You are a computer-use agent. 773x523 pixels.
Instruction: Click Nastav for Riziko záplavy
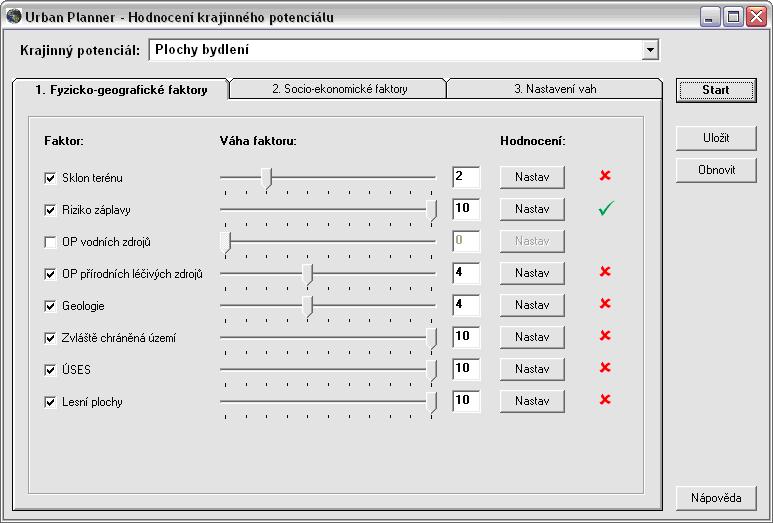coord(532,209)
